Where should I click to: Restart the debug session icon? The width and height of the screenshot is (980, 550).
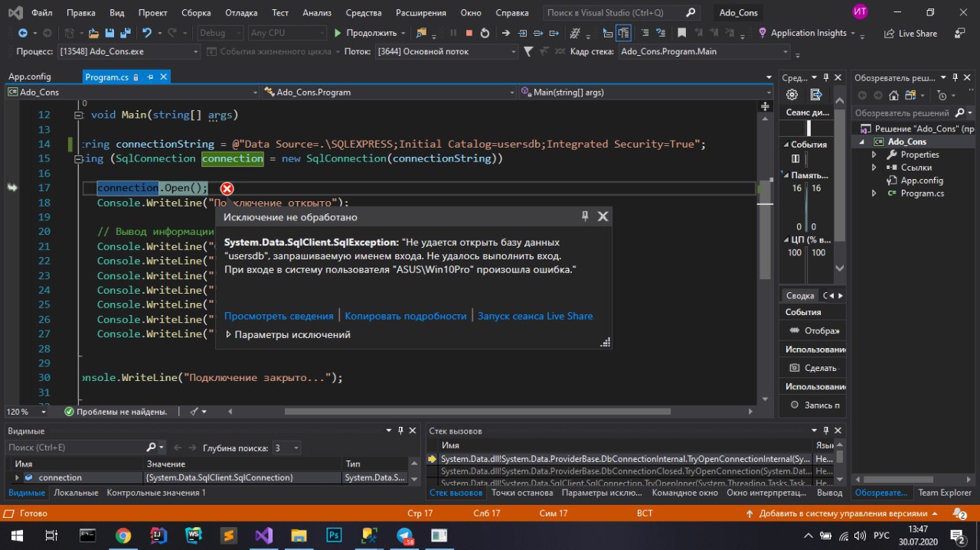[x=485, y=33]
